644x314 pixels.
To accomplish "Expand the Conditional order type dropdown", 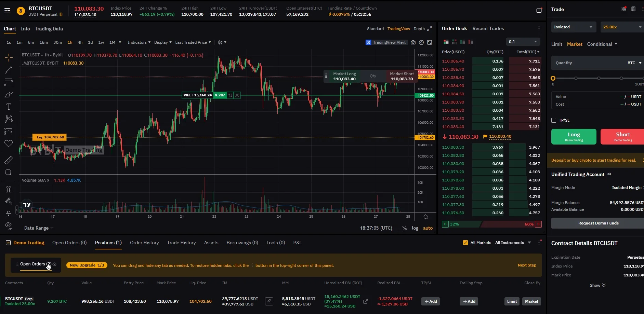I will pos(602,44).
